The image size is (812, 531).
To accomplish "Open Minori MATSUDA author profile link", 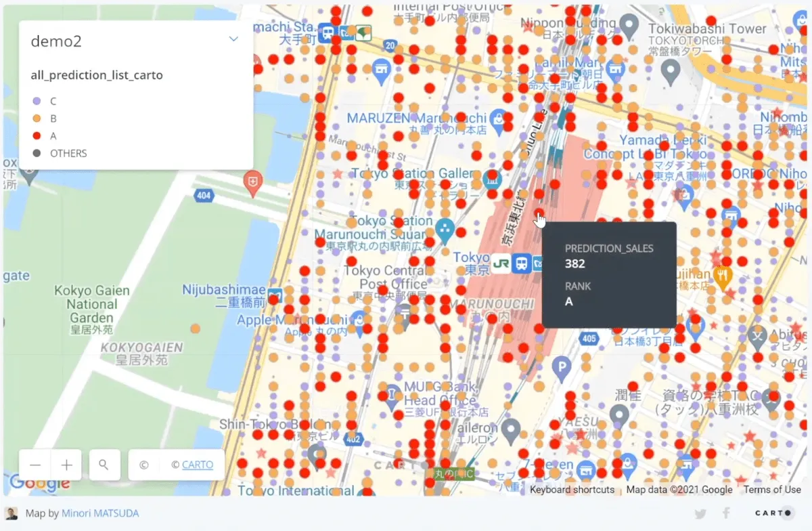I will (100, 513).
